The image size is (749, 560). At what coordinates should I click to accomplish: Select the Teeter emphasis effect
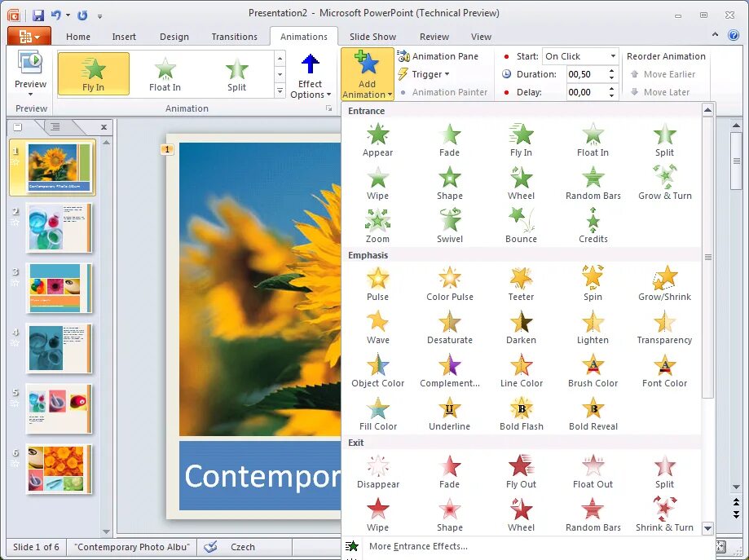pyautogui.click(x=521, y=284)
